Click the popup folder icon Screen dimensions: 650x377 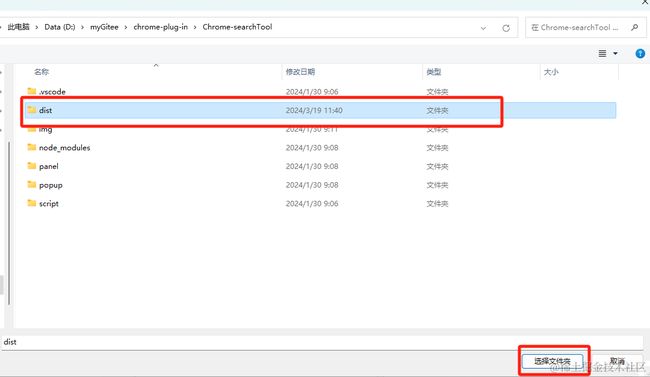32,185
